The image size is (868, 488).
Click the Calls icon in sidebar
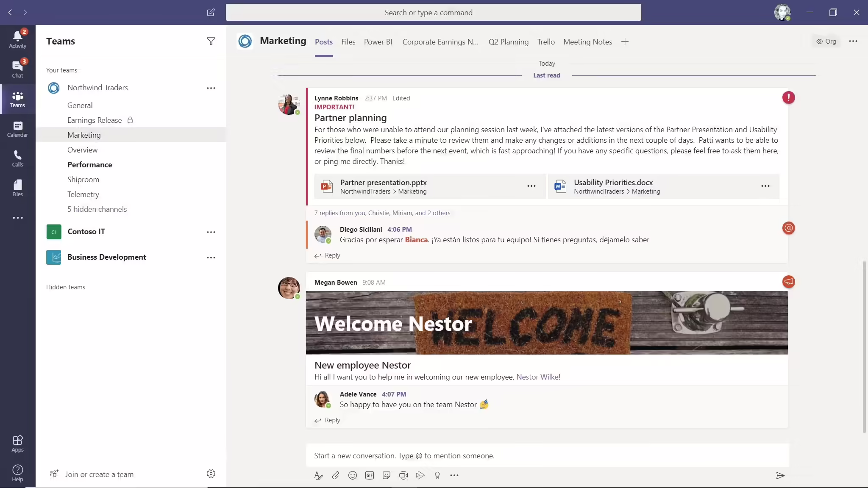pyautogui.click(x=17, y=158)
